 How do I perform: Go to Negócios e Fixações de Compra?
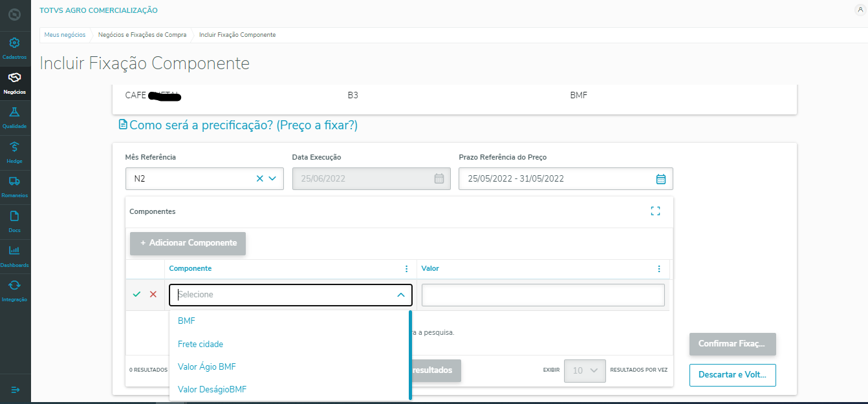pyautogui.click(x=142, y=35)
